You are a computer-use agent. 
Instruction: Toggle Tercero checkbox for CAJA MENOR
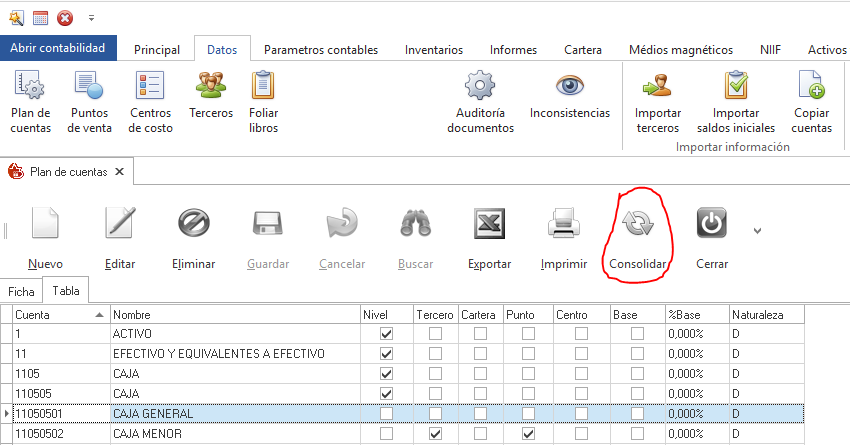[x=435, y=435]
